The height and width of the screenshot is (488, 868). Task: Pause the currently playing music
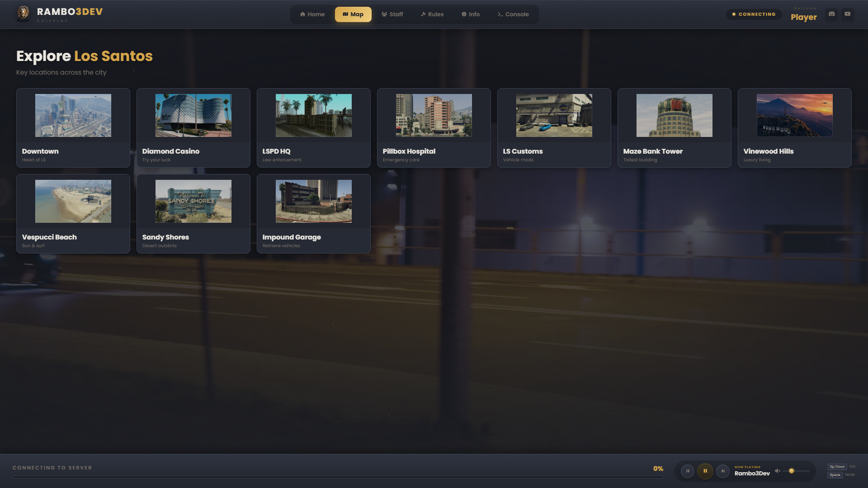[705, 471]
